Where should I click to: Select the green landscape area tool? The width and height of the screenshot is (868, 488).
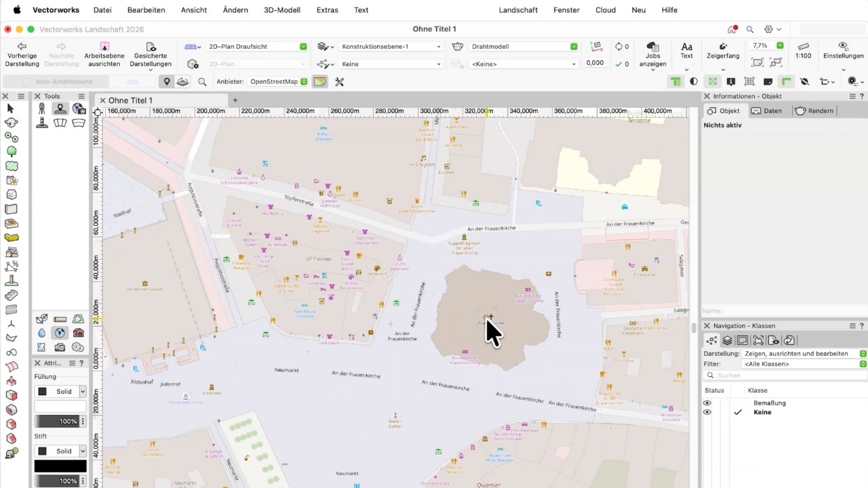coord(11,165)
